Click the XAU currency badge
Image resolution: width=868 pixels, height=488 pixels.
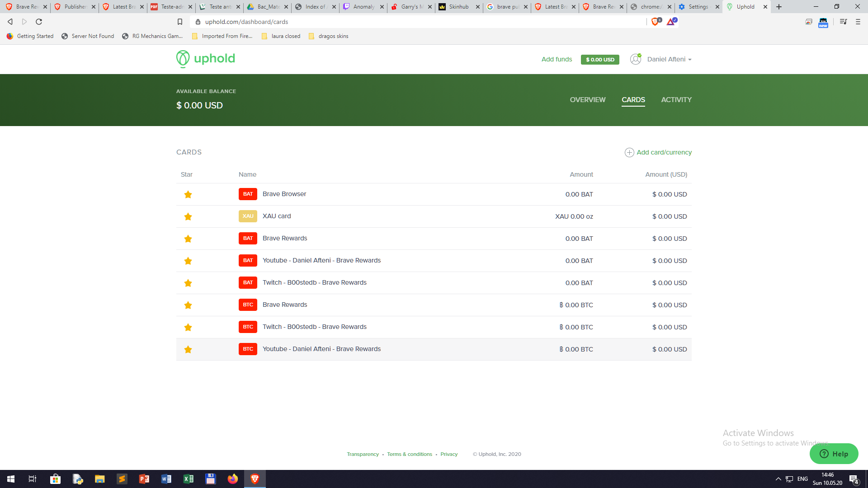(248, 216)
